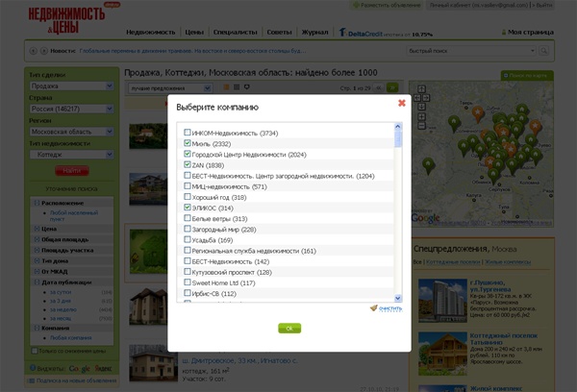Screen dimensions: 577x392
Task: Expand the Тип дома filter section
Action: click(37, 260)
